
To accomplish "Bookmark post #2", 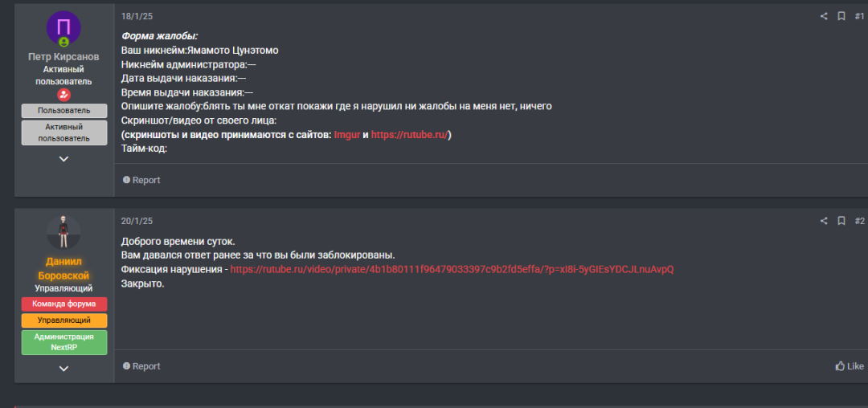I will tap(841, 221).
